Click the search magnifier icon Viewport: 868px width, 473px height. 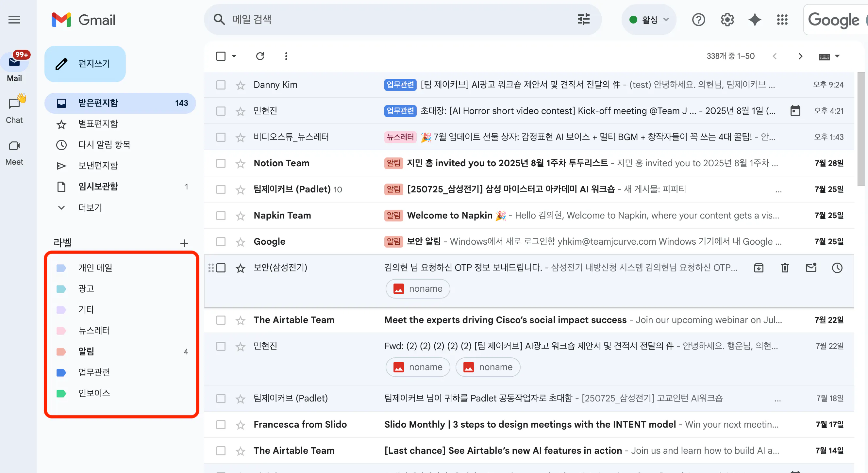click(219, 19)
